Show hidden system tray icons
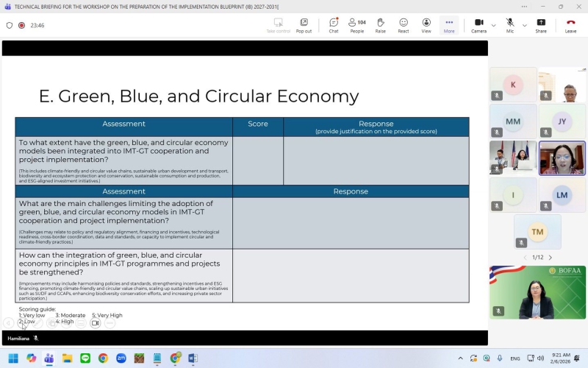The height and width of the screenshot is (368, 588). point(461,358)
